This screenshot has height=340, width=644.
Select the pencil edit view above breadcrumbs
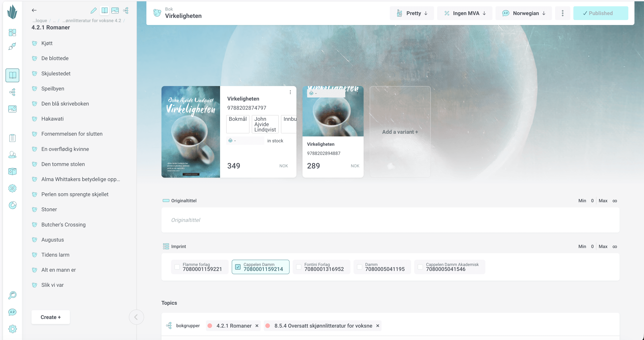pos(94,10)
